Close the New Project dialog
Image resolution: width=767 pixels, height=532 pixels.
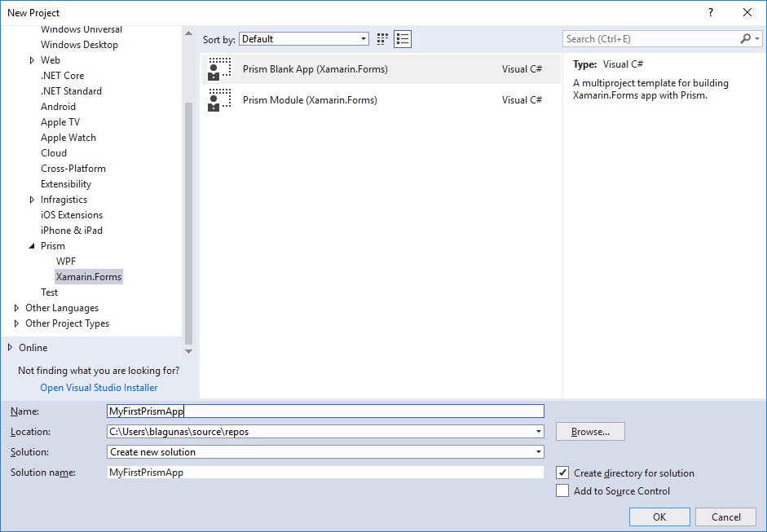pos(747,13)
